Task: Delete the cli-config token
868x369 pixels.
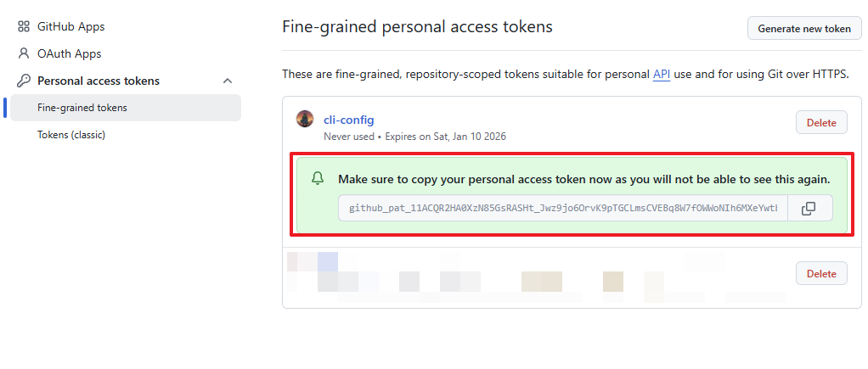Action: tap(820, 122)
